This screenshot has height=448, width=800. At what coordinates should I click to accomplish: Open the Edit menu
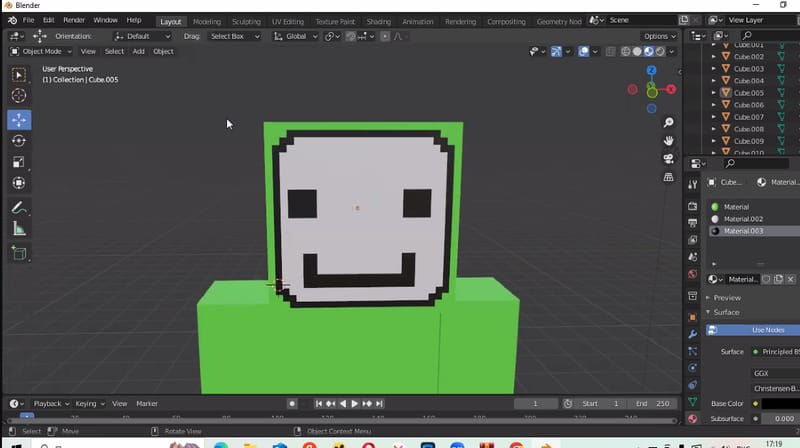48,20
